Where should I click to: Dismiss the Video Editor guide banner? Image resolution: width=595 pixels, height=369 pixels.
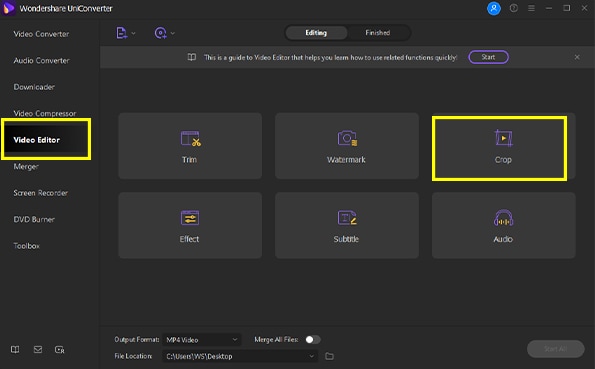point(577,57)
